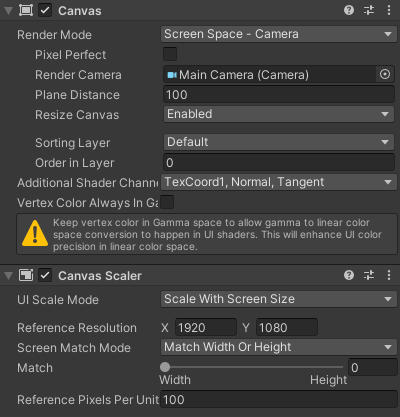400x417 pixels.
Task: Click Reference Resolution X field
Action: pyautogui.click(x=206, y=327)
